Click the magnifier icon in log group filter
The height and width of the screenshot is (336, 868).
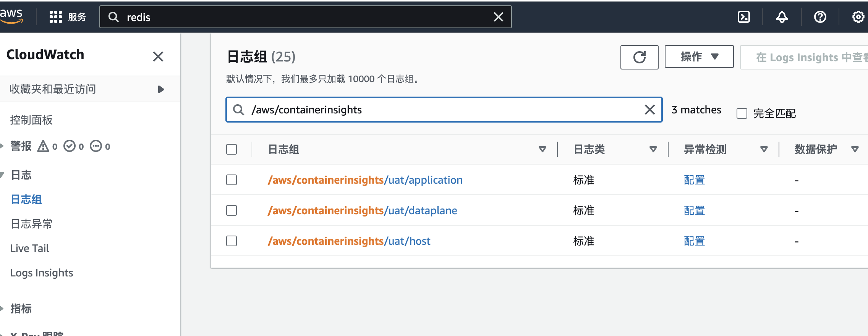pyautogui.click(x=239, y=110)
